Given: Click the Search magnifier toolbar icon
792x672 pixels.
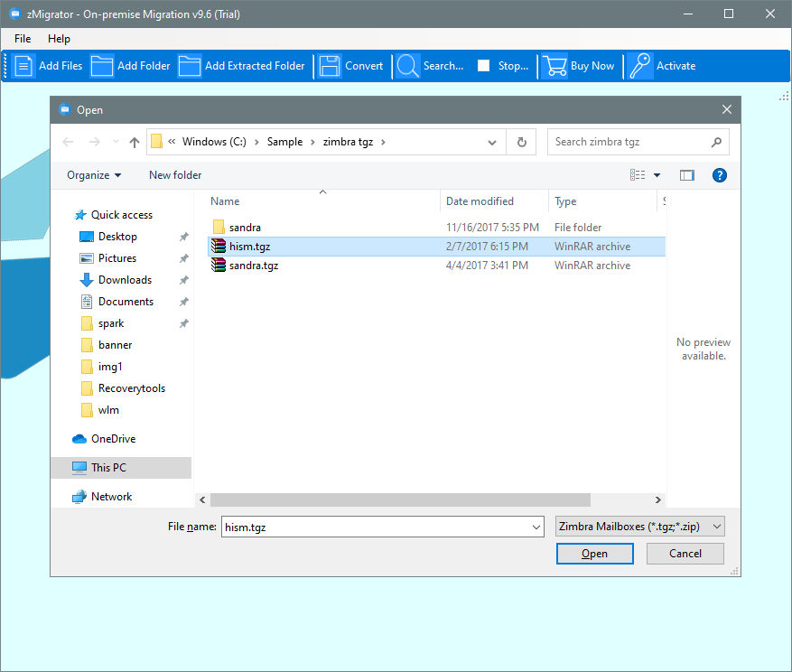Looking at the screenshot, I should [x=407, y=66].
